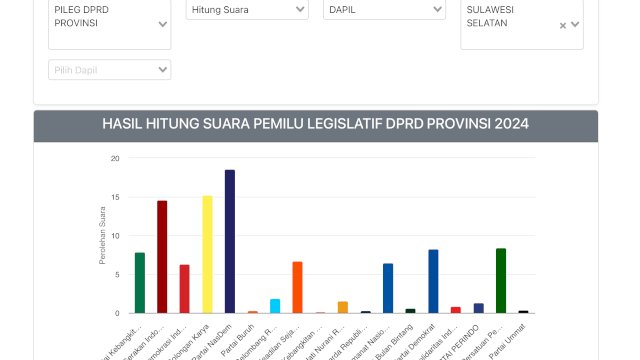This screenshot has width=640, height=360.
Task: Click the Partai NasDem axis label
Action: tap(213, 342)
